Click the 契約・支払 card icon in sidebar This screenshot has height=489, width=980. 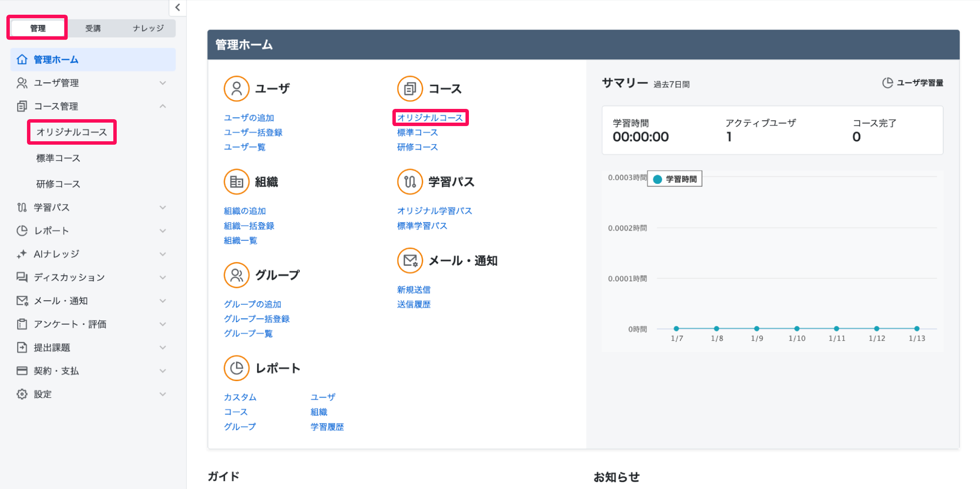[22, 371]
